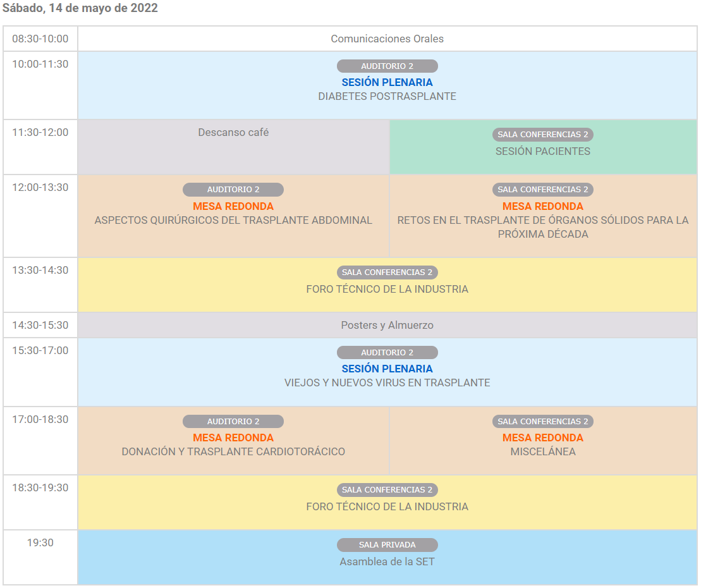Click the Auditorio 2 badge above Diabetes Postrasplante

tap(387, 66)
